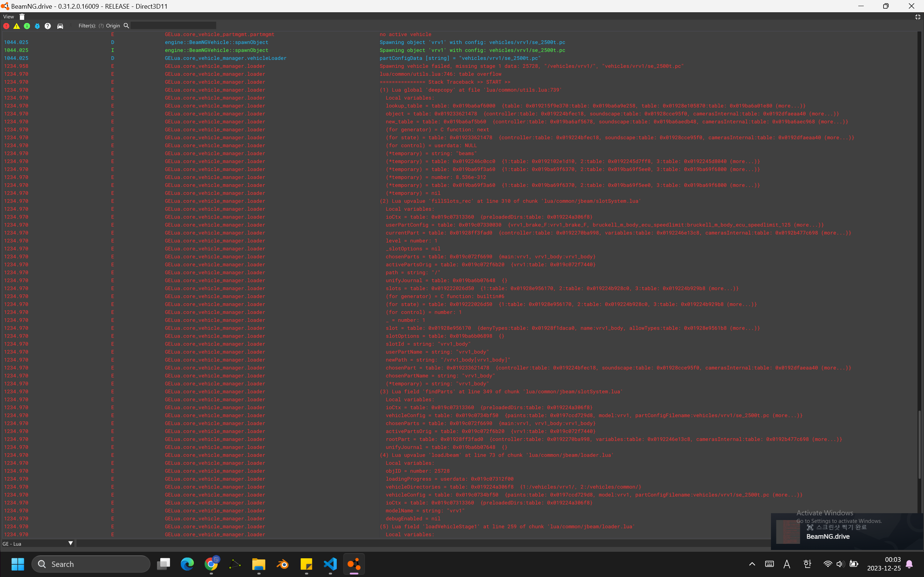Click the collapse window icon top right
The height and width of the screenshot is (577, 924).
tap(918, 17)
